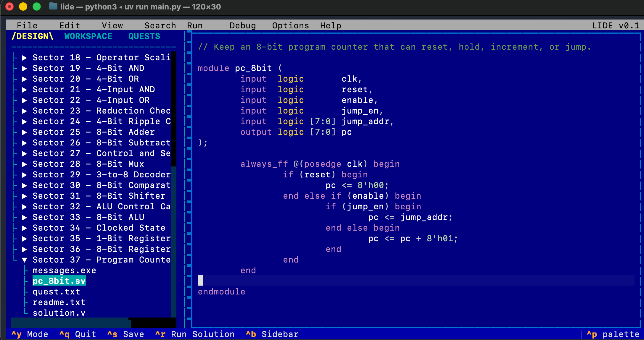Open the quest.txt file
The width and height of the screenshot is (644, 340).
[56, 292]
